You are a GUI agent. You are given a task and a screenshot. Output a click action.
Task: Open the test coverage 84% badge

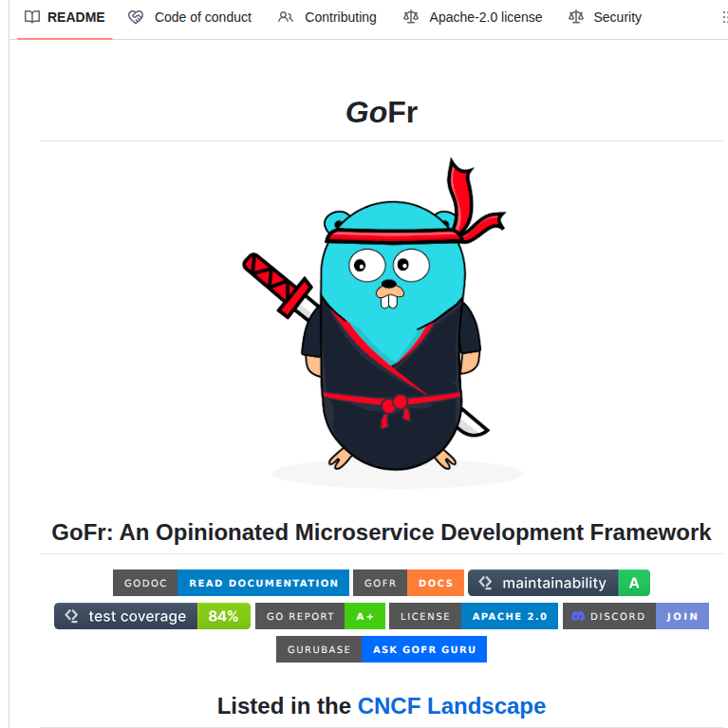point(152,616)
